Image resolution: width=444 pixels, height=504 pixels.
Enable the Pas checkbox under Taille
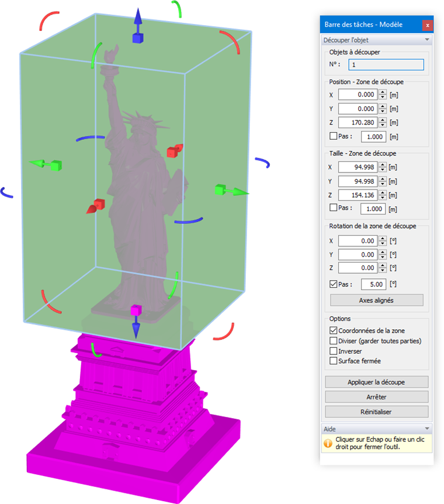333,208
